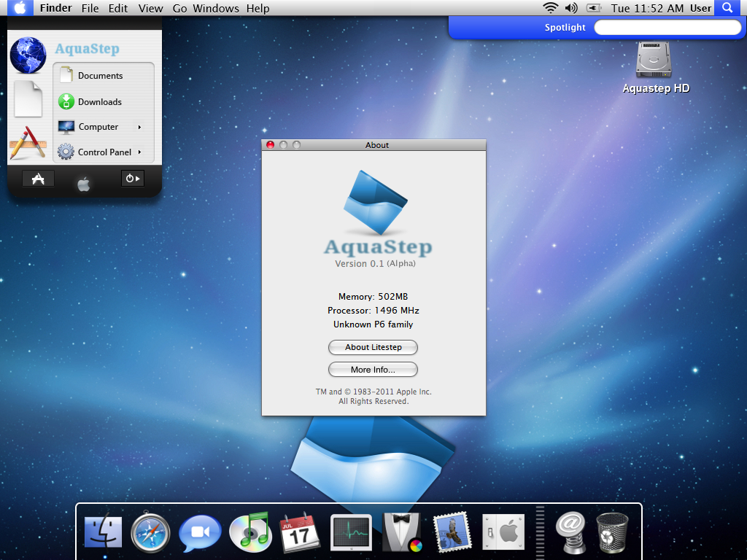Click the "Processor: 1496 MHz" line
Image resolution: width=747 pixels, height=560 pixels.
click(373, 311)
